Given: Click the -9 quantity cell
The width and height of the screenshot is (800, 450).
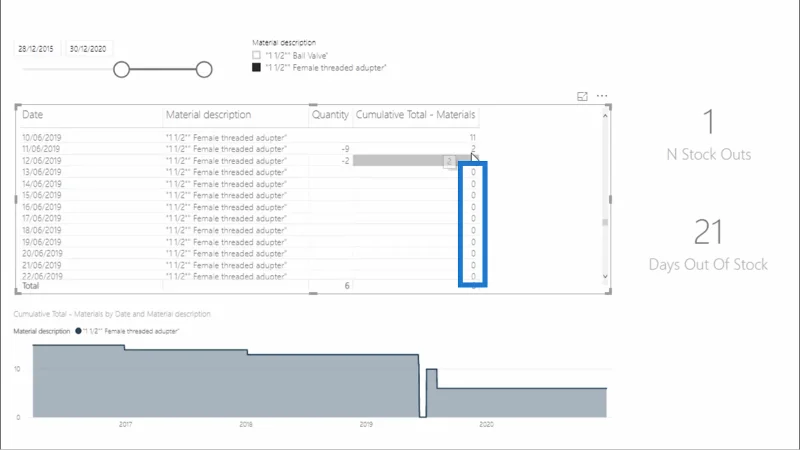Looking at the screenshot, I should coord(345,149).
